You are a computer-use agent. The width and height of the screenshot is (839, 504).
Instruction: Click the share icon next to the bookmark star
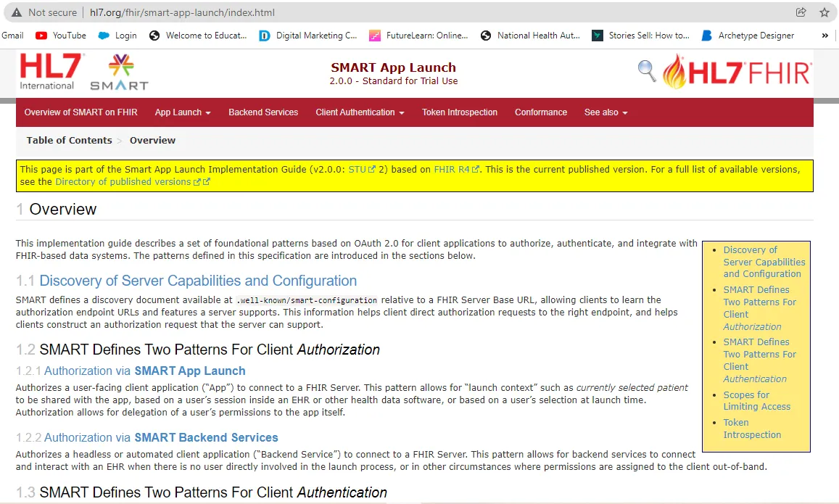tap(801, 12)
